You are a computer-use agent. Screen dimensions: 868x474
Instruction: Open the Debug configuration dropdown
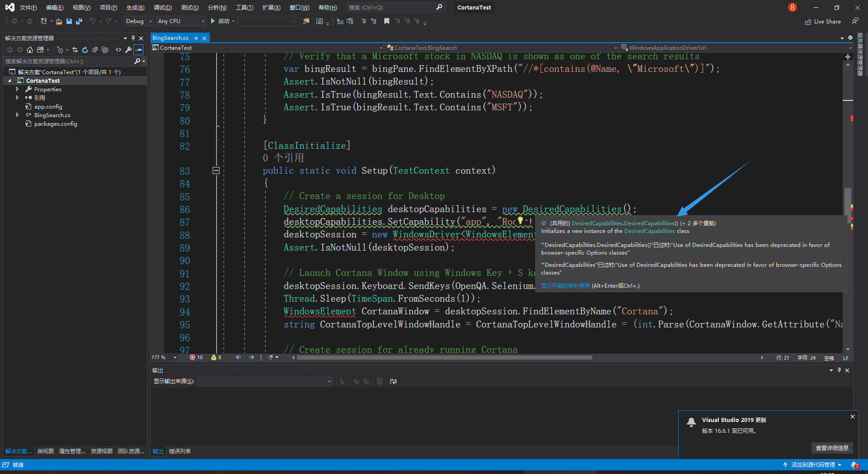[138, 21]
